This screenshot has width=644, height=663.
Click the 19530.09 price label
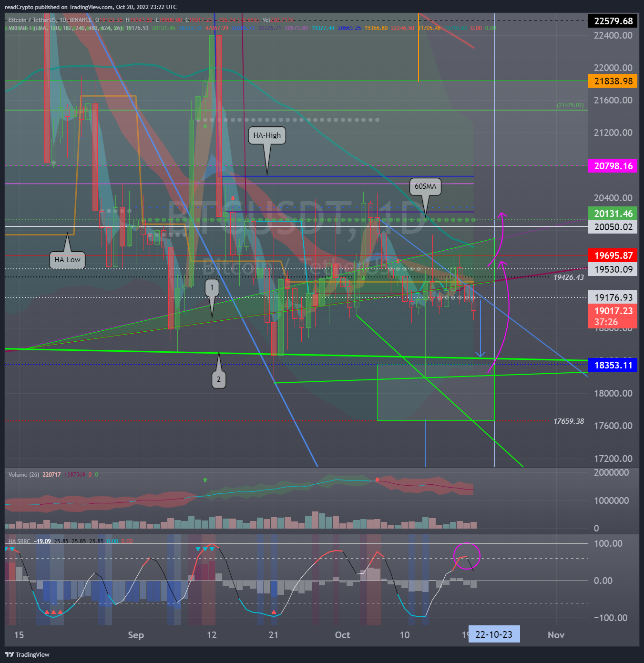(613, 269)
